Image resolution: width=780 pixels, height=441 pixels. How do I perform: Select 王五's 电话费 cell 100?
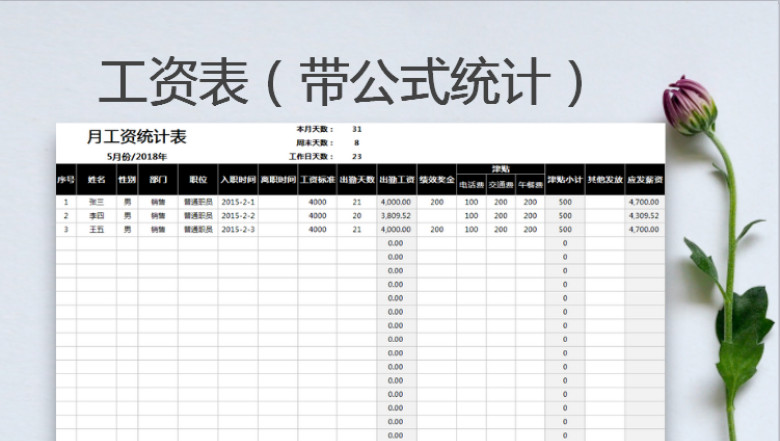click(x=471, y=229)
